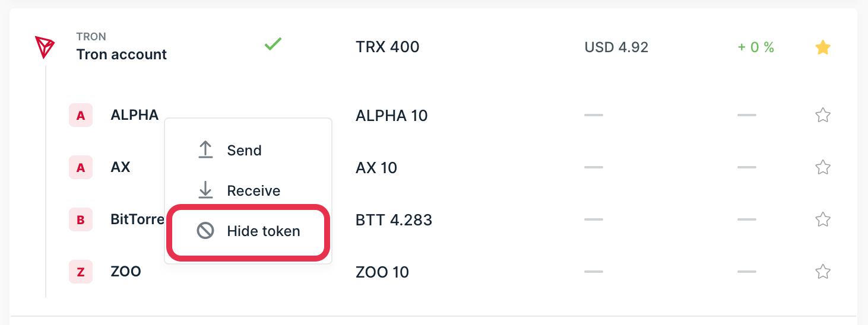Viewport: 868px width, 325px height.
Task: Choose Hide token from context menu
Action: coord(263,231)
